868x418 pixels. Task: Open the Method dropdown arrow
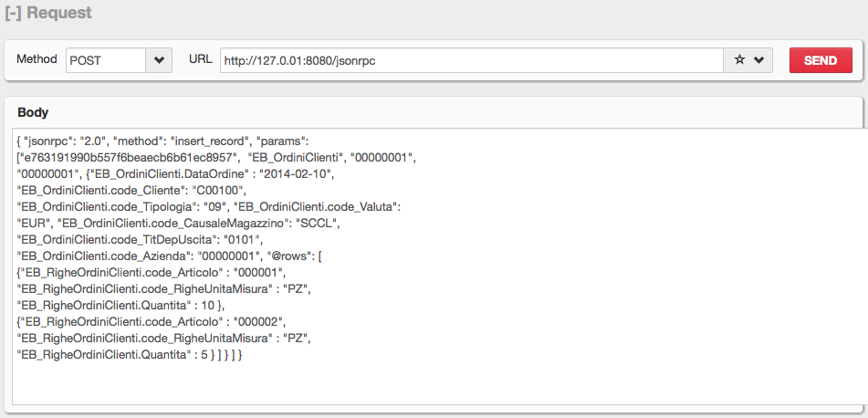[159, 60]
